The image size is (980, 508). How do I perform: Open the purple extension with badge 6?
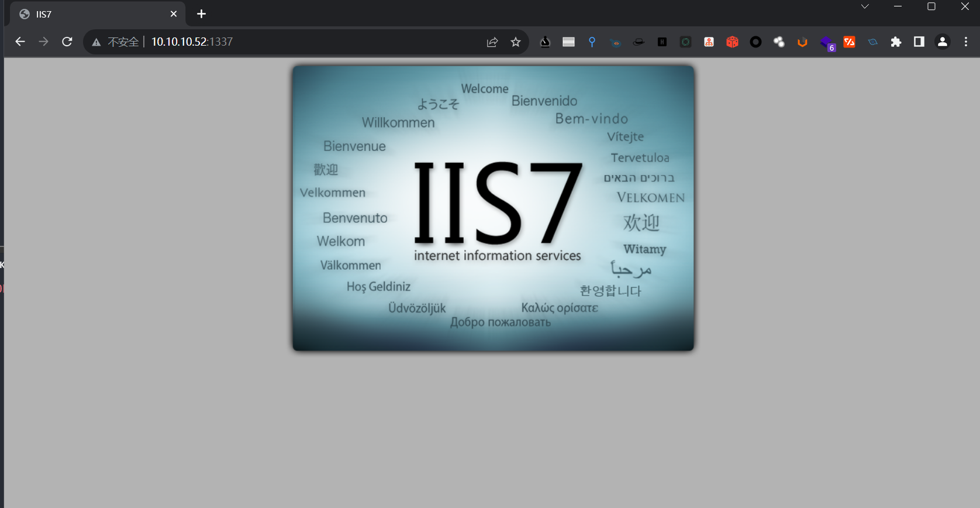(827, 43)
